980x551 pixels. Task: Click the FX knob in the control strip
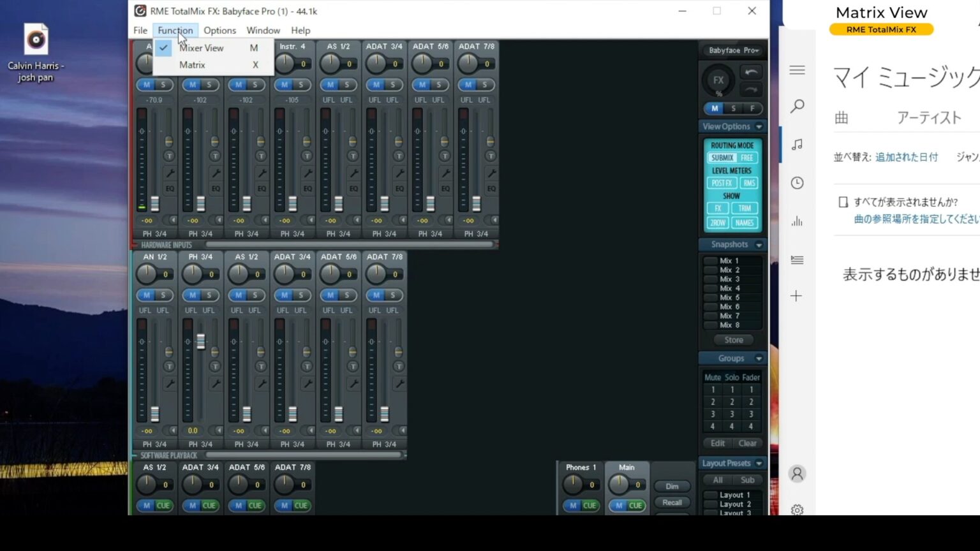click(717, 80)
